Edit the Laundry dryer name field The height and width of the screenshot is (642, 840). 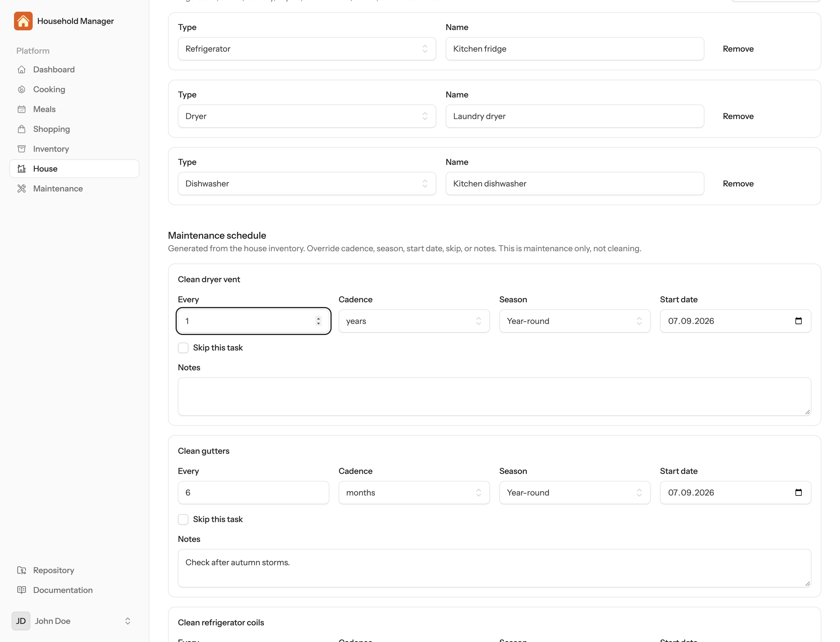tap(575, 116)
